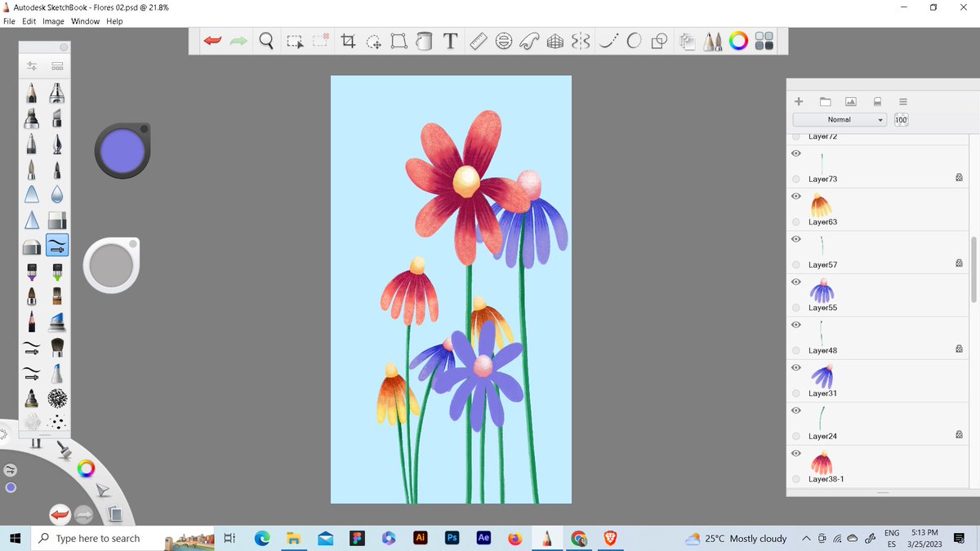Open the layer panel hamburger menu
The height and width of the screenshot is (551, 980).
coord(902,101)
